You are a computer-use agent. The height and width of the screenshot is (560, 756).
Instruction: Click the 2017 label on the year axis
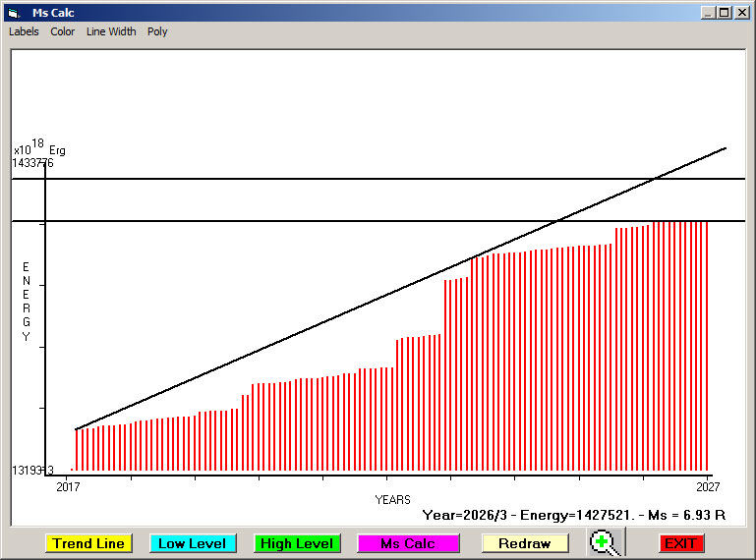(68, 486)
